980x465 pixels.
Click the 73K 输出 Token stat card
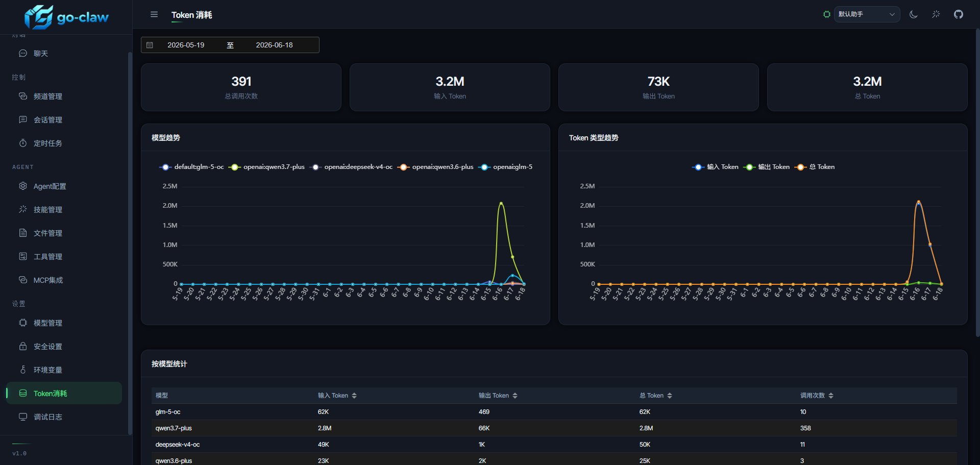[x=658, y=87]
